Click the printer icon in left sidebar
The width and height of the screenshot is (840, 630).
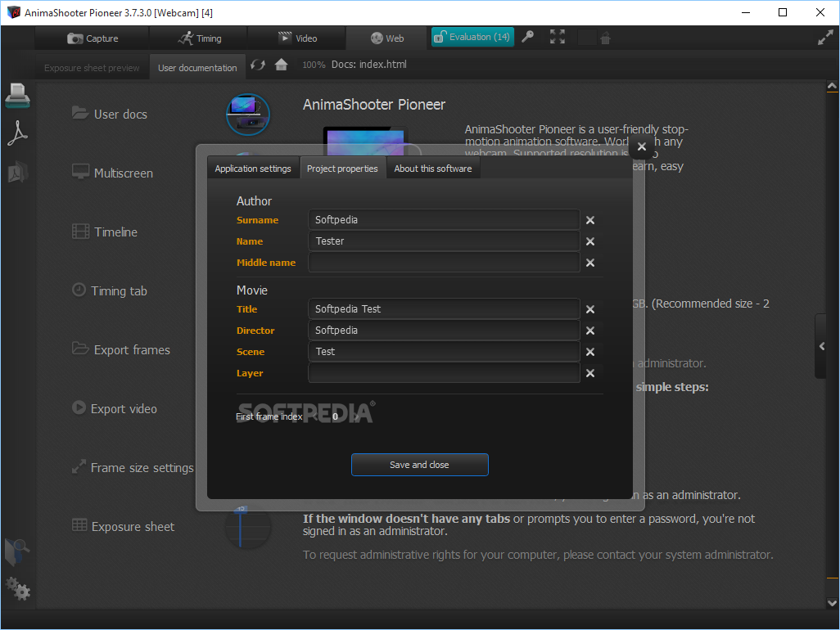(18, 96)
